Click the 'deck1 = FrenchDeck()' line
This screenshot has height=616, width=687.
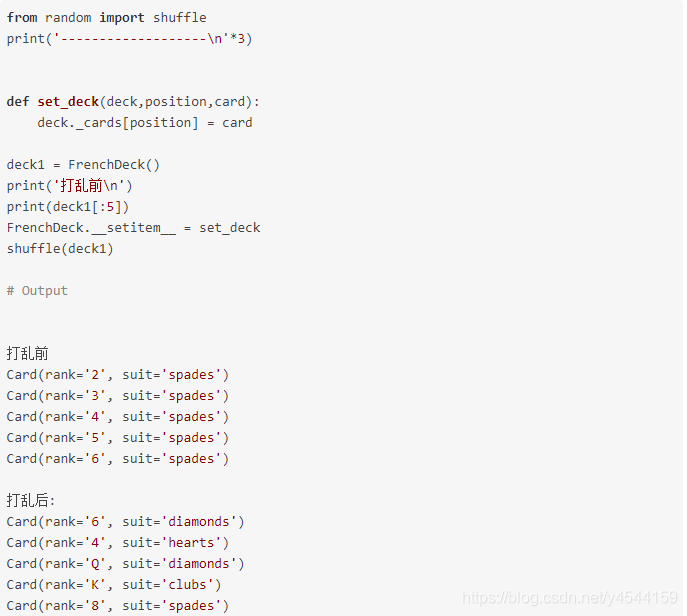pos(83,164)
